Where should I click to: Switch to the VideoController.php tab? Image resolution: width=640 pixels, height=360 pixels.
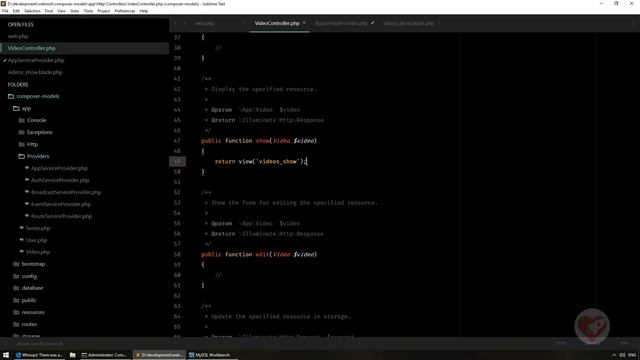click(x=277, y=23)
